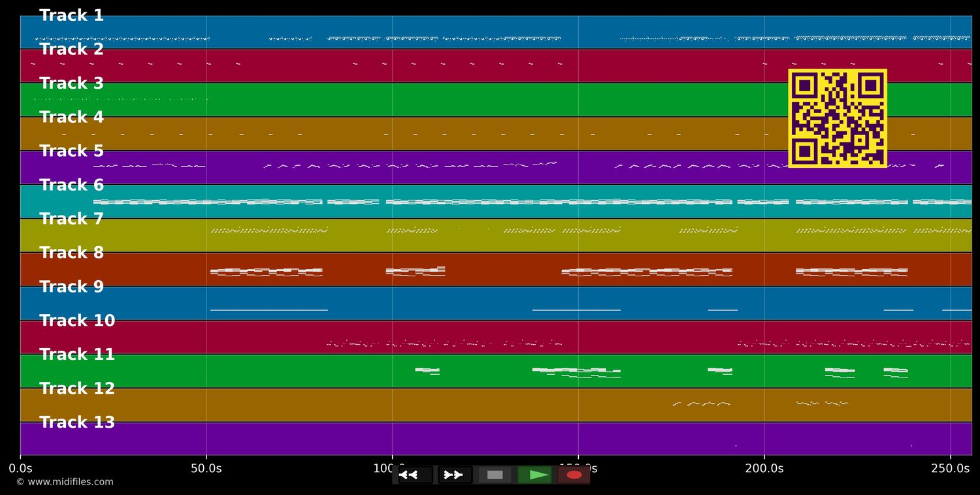Click the 250.0s timeline marker
The width and height of the screenshot is (980, 495).
tap(950, 468)
